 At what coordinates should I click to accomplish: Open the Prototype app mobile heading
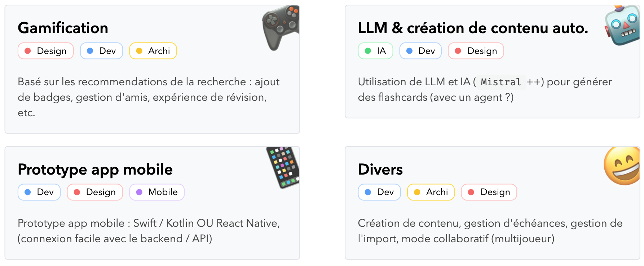click(x=95, y=170)
